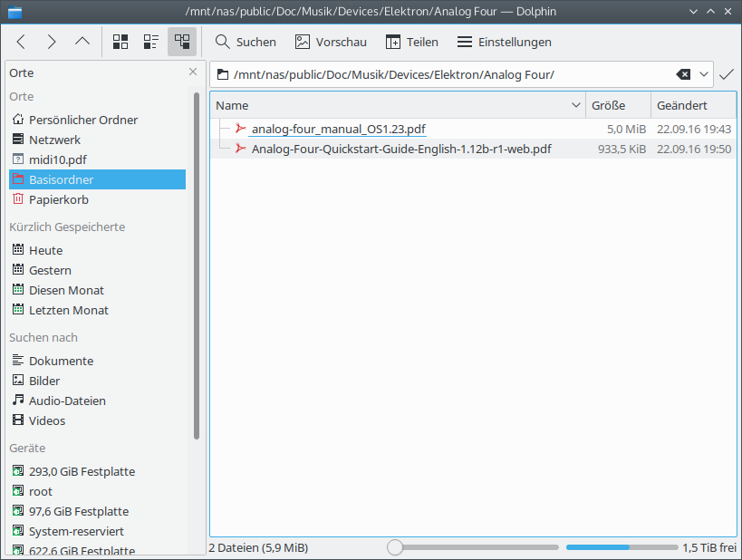This screenshot has height=560, width=742.
Task: Sort by Geändert column header
Action: coord(693,105)
